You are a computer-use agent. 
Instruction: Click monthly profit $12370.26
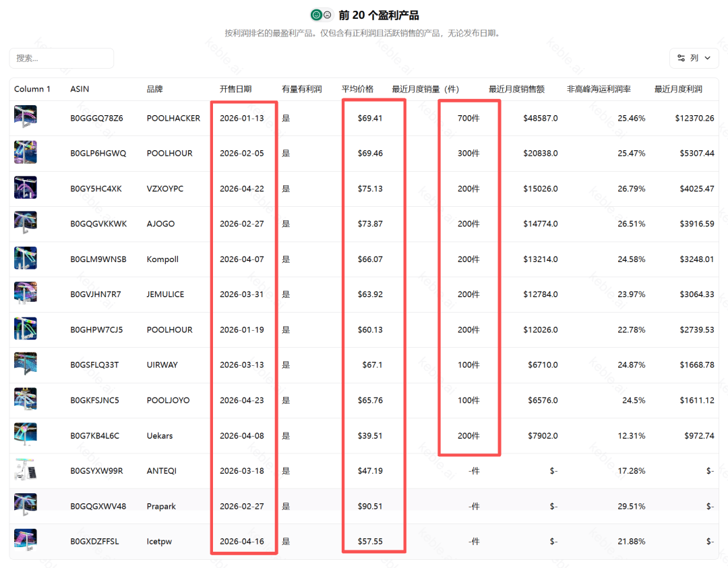coord(694,119)
